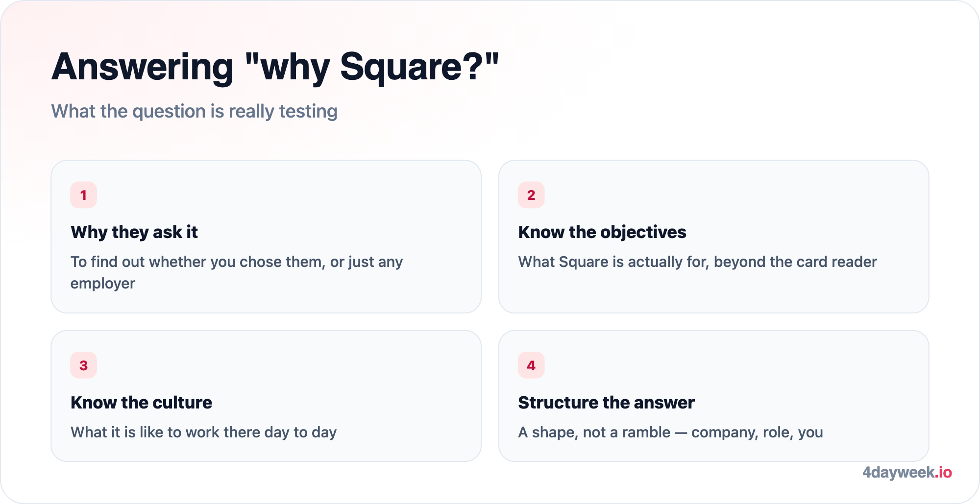
Task: Click the word "employer" in card one
Action: point(103,284)
